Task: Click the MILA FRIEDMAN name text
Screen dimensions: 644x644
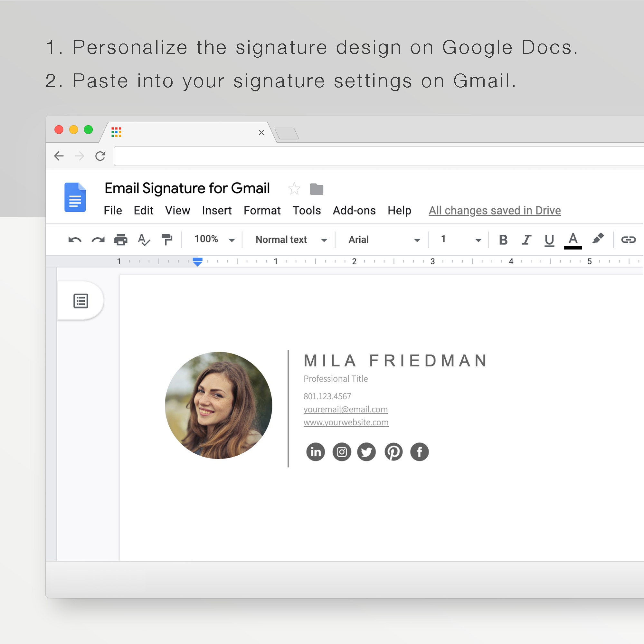Action: pos(395,361)
